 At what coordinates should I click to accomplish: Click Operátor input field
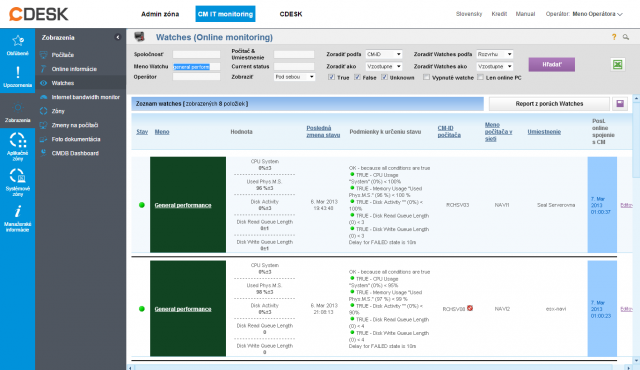pos(196,77)
